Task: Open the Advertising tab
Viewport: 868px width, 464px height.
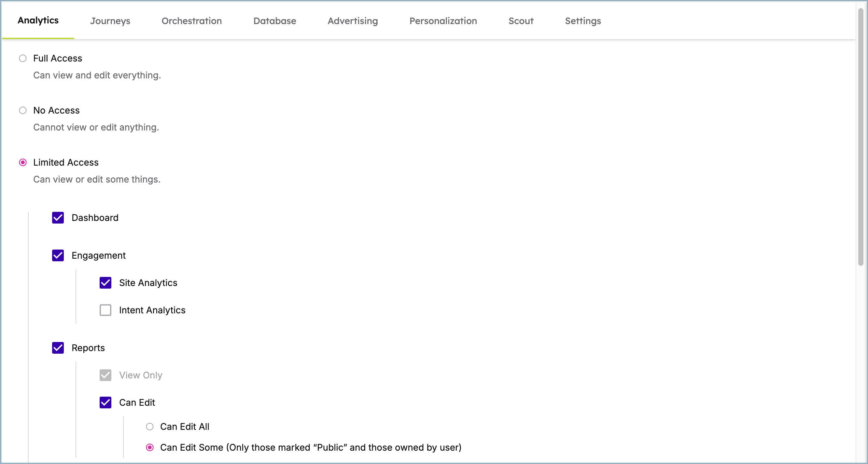Action: pos(353,21)
